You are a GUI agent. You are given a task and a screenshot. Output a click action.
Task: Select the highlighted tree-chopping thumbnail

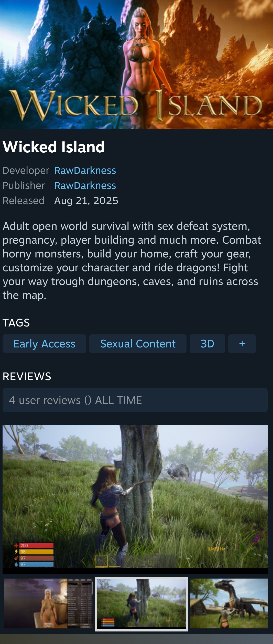(141, 604)
